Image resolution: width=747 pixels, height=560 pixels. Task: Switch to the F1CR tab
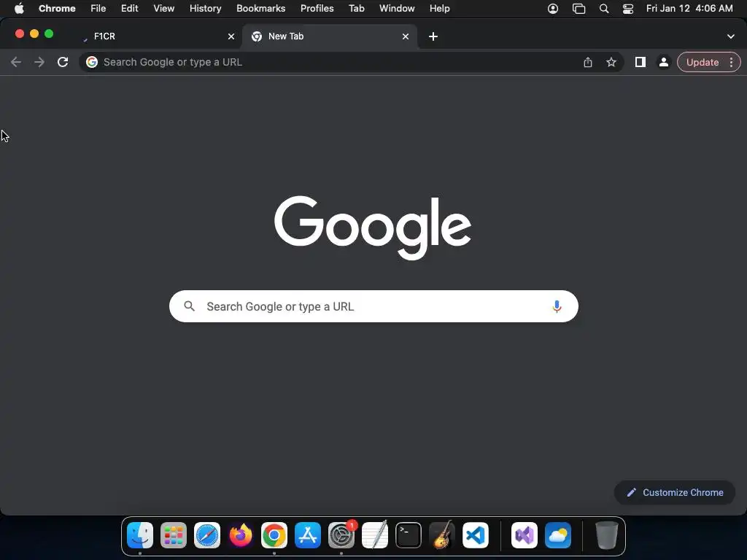click(x=158, y=36)
